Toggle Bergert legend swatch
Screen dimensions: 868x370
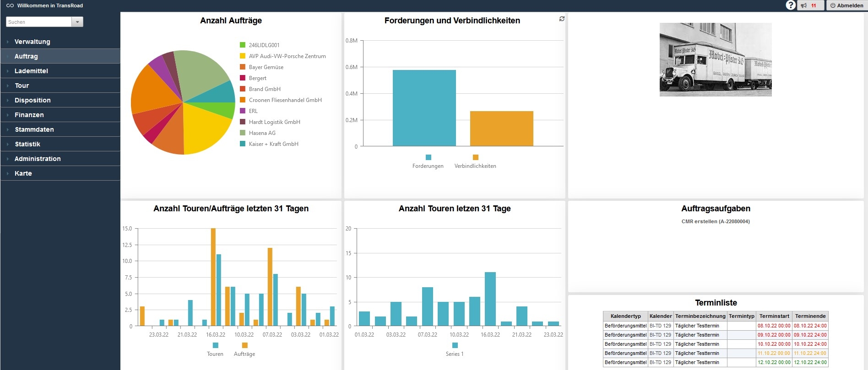click(243, 78)
